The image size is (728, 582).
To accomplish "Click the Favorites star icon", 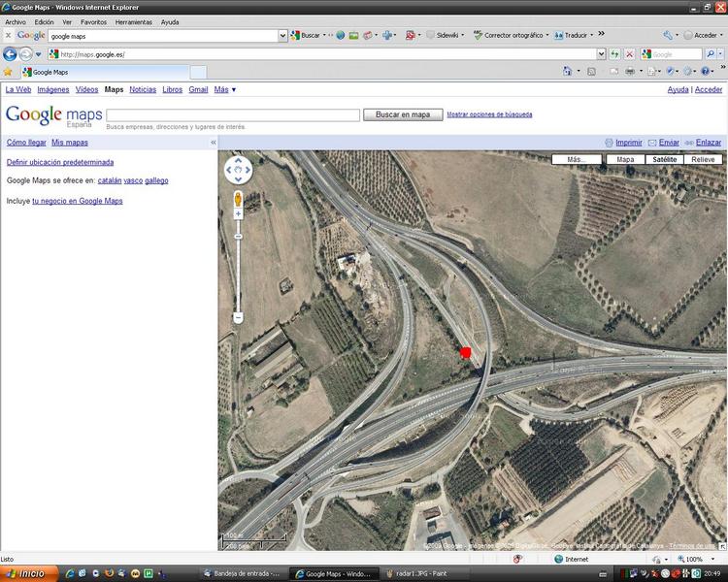I will point(8,72).
